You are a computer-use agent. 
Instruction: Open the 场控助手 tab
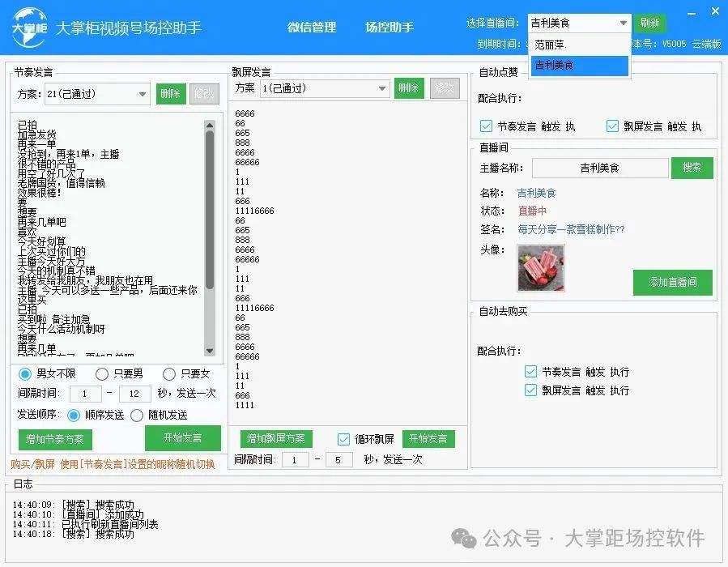(x=389, y=27)
